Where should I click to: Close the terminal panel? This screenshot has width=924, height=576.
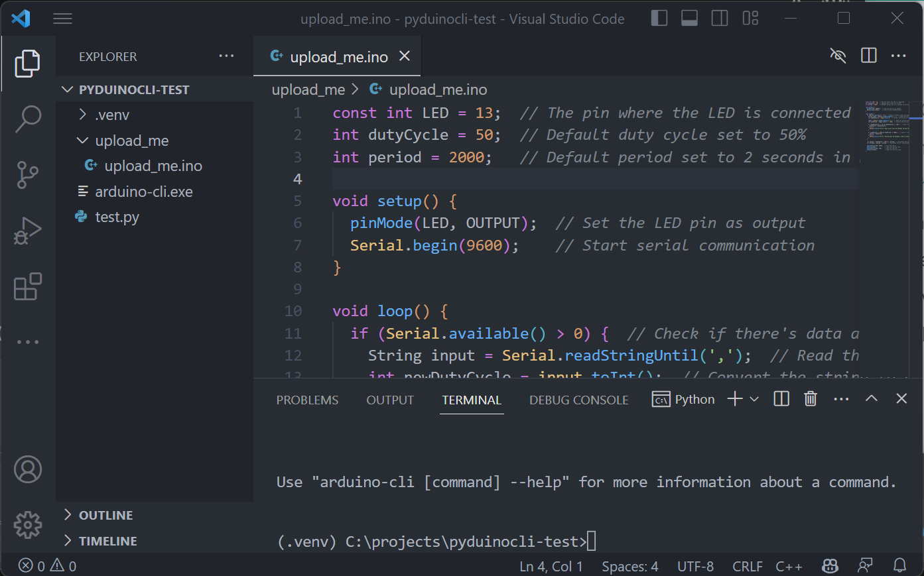[x=901, y=398]
